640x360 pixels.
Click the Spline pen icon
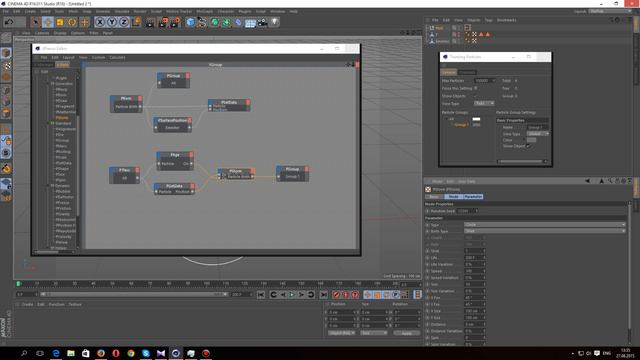point(202,22)
